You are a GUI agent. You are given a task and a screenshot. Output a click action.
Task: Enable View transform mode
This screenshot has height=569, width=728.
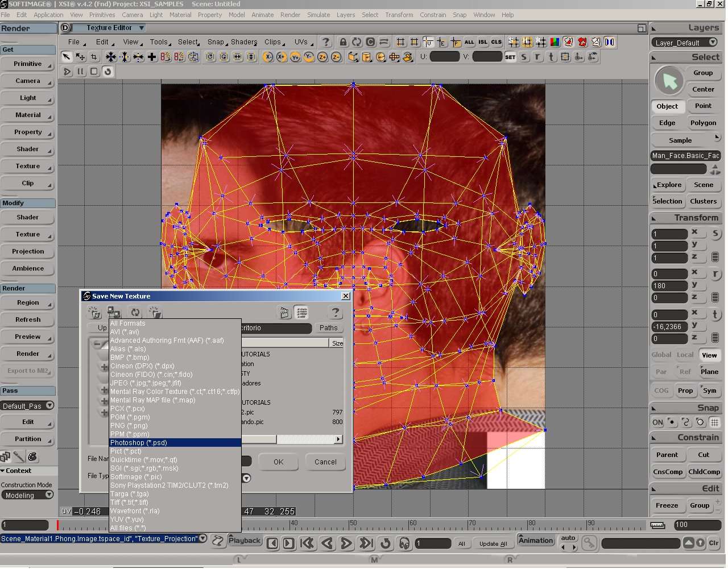(x=709, y=355)
